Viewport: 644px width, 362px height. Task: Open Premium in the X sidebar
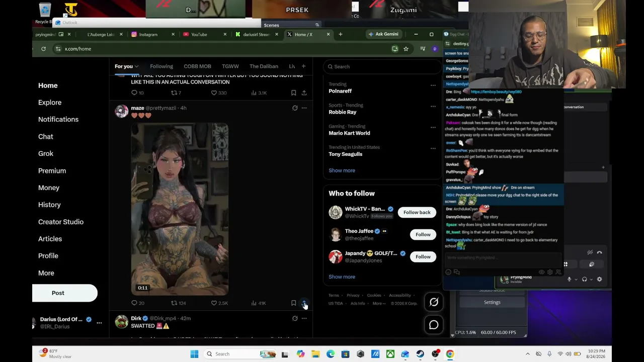pyautogui.click(x=52, y=171)
